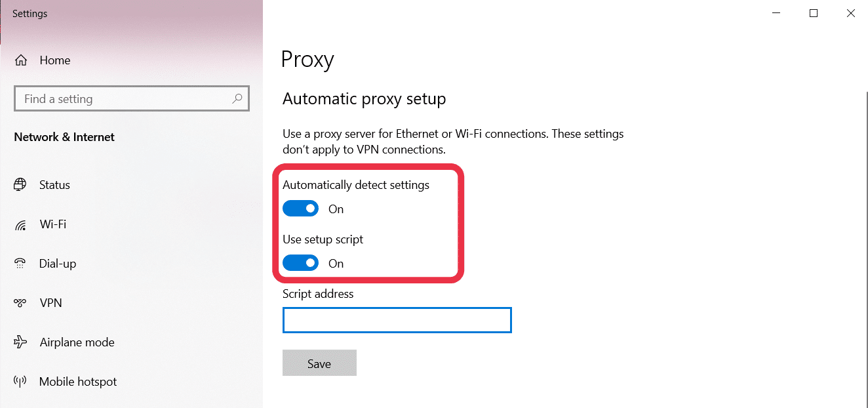The image size is (868, 408).
Task: Open the Dial-up settings label
Action: click(58, 264)
